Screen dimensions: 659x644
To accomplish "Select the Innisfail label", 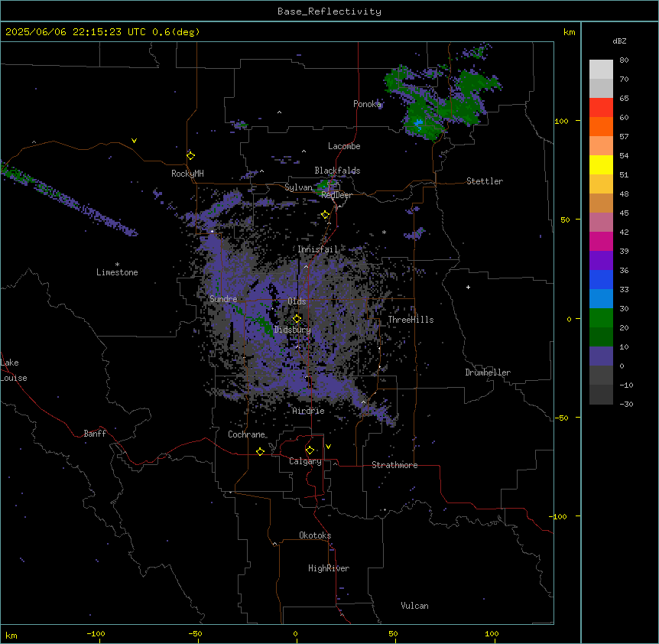I will 318,249.
